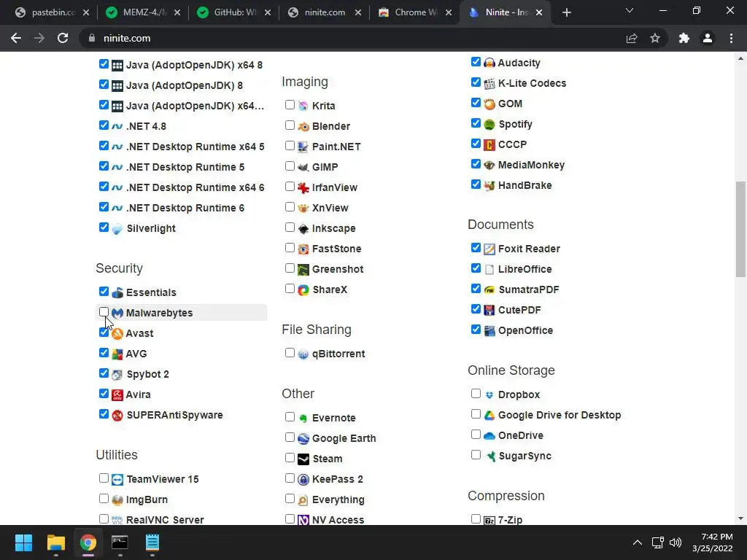
Task: Click the SumatraPDF label
Action: tap(528, 289)
